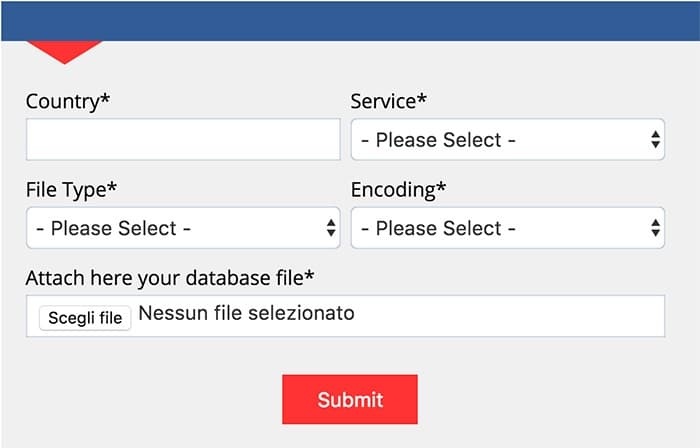The width and height of the screenshot is (700, 448).
Task: Submit the form with the red Submit button
Action: coord(349,400)
